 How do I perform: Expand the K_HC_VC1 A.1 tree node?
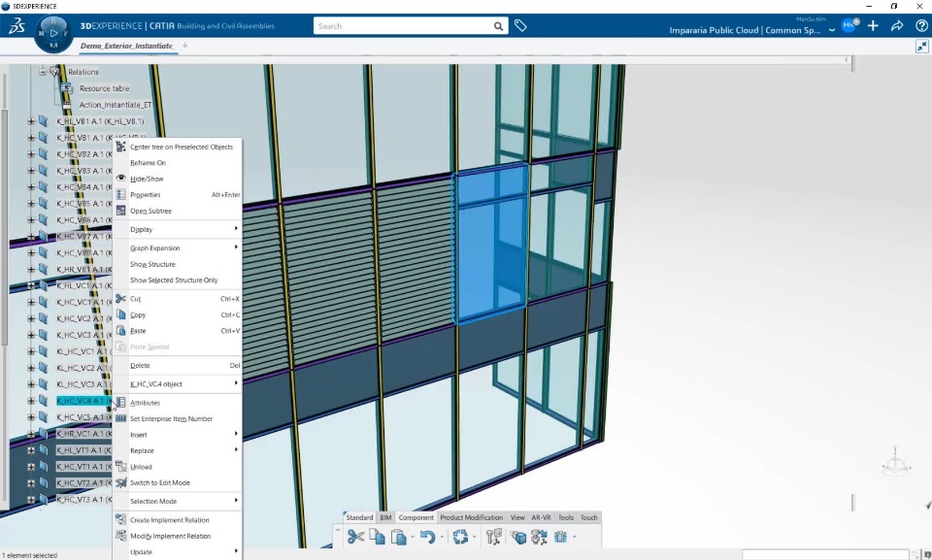pos(31,302)
